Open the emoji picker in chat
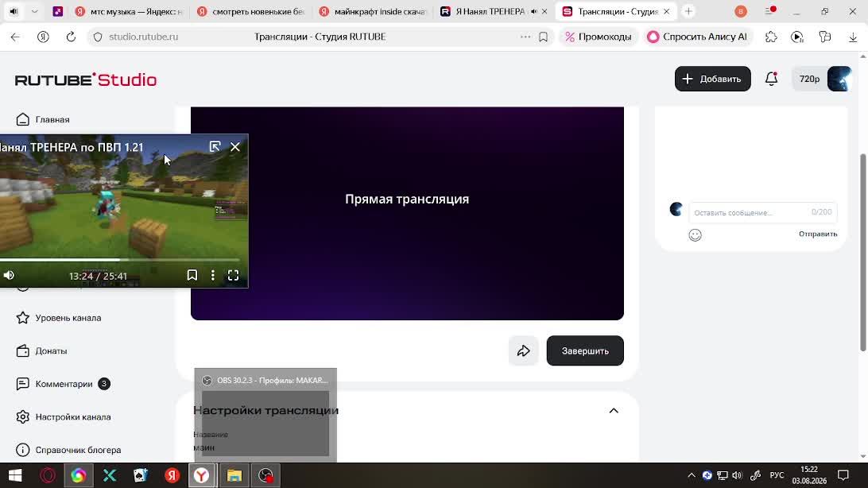Viewport: 868px width, 488px height. tap(695, 235)
